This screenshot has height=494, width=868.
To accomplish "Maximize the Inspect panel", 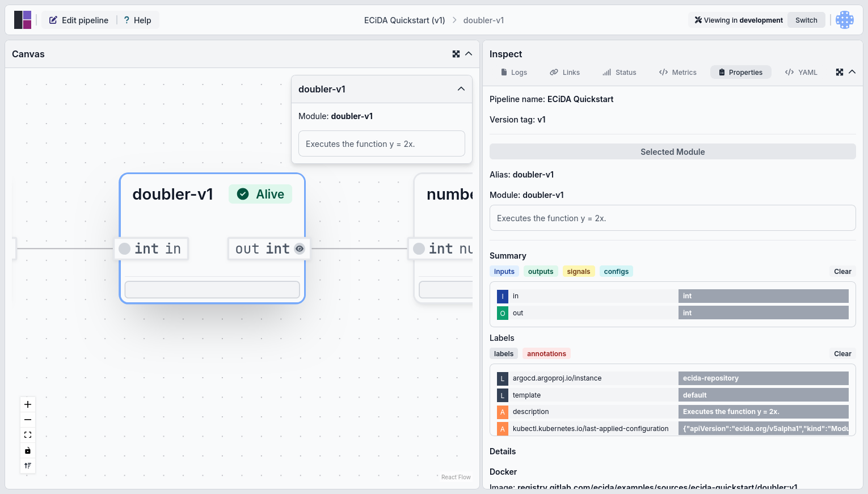I will coord(840,72).
